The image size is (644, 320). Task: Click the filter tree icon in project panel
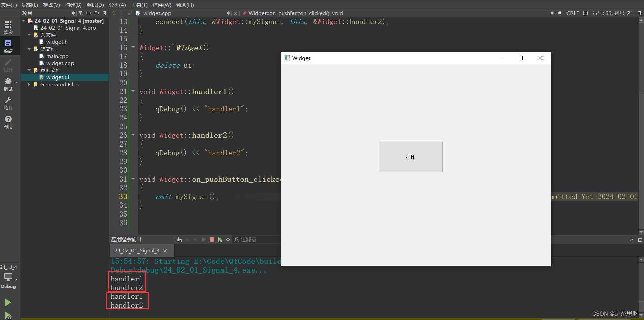click(x=81, y=13)
